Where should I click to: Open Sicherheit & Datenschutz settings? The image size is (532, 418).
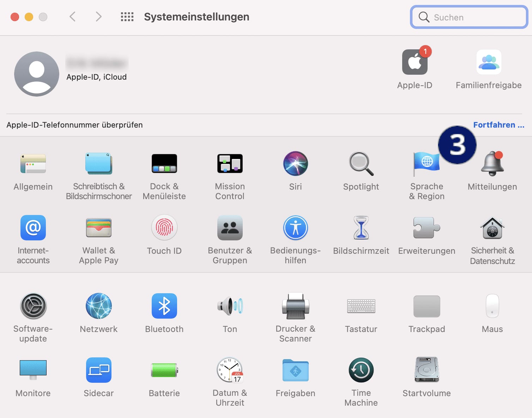coord(492,228)
